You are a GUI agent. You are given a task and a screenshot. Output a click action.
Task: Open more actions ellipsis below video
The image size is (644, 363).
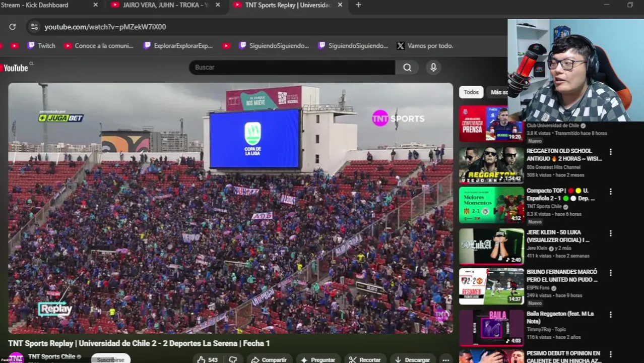pyautogui.click(x=445, y=359)
